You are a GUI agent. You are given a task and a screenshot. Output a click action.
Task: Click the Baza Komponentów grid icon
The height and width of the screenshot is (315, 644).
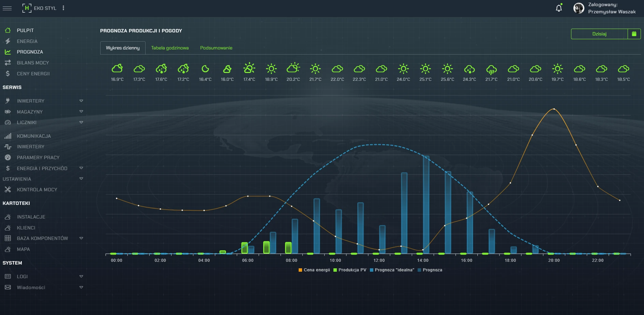tap(8, 238)
